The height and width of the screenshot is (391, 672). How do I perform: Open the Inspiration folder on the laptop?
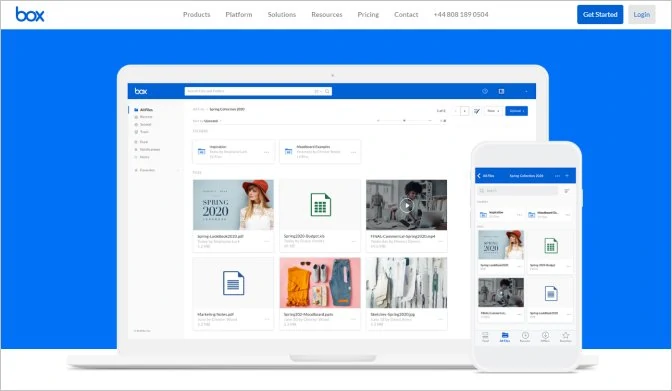[234, 151]
